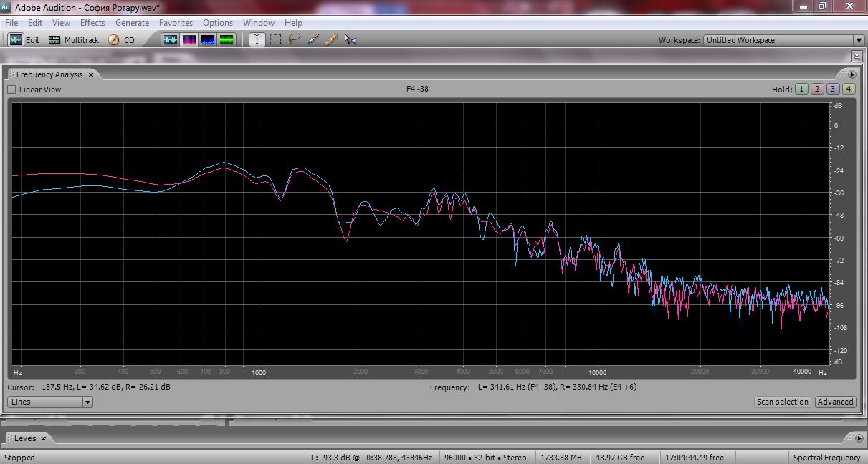The width and height of the screenshot is (868, 464).
Task: Choose the Marquee Selection tool
Action: click(x=275, y=40)
